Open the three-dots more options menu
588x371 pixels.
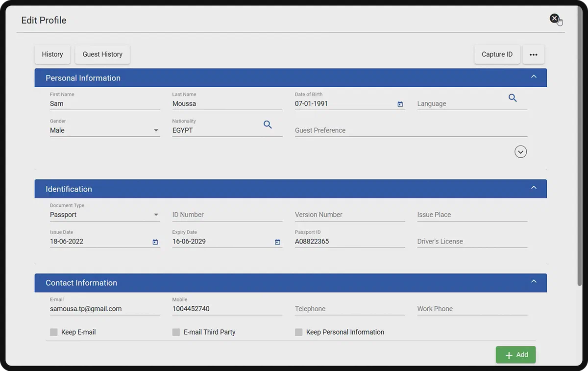(x=534, y=54)
